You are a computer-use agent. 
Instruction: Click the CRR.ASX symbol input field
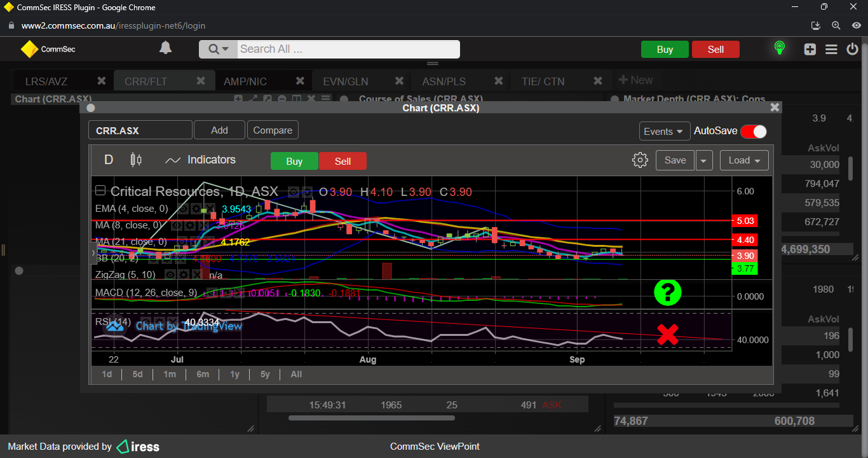(x=140, y=130)
